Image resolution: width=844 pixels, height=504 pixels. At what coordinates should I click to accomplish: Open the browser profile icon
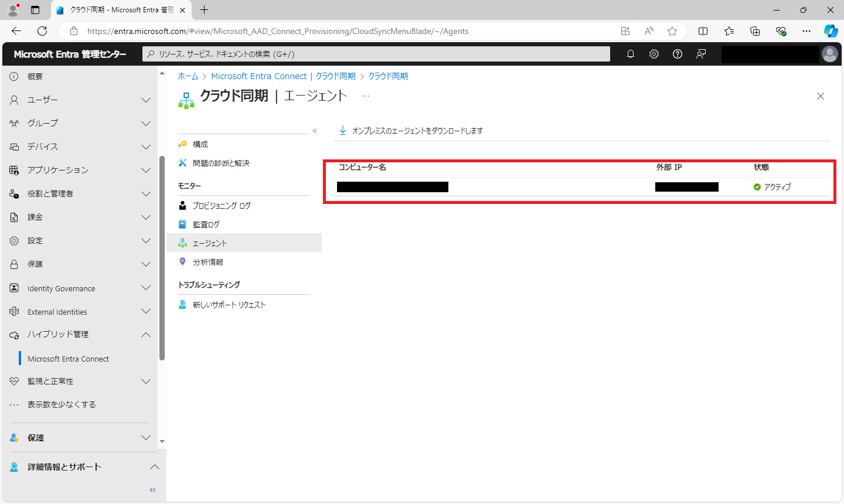pos(13,10)
